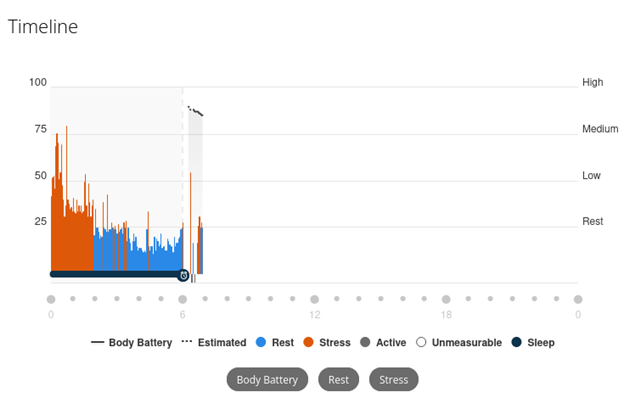The width and height of the screenshot is (640, 403).
Task: Toggle the Body Battery pill button
Action: pos(267,380)
